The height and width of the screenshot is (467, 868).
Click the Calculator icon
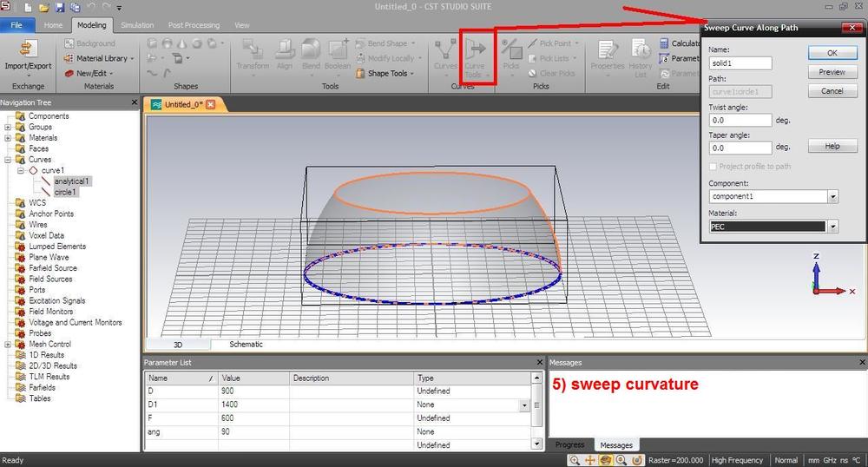(664, 43)
